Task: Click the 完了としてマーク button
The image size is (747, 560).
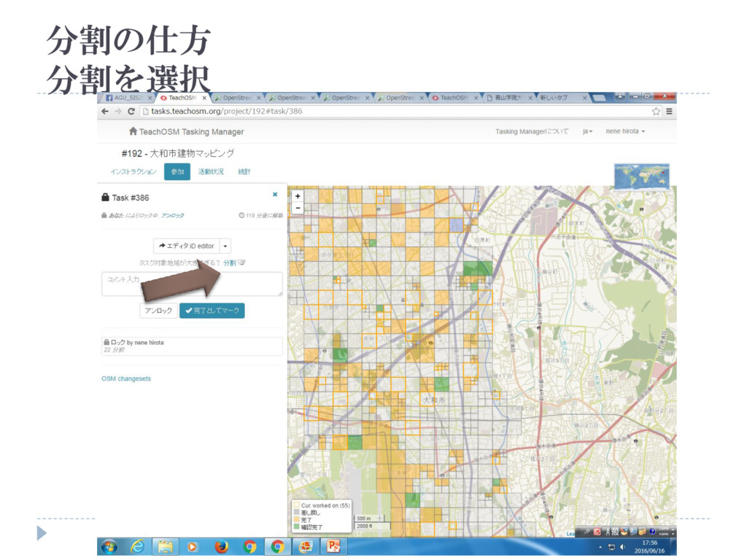Action: tap(212, 311)
